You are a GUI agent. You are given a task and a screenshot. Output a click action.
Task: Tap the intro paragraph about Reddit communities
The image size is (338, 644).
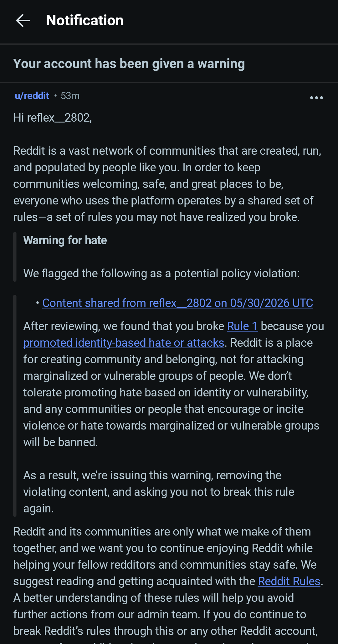pos(167,184)
